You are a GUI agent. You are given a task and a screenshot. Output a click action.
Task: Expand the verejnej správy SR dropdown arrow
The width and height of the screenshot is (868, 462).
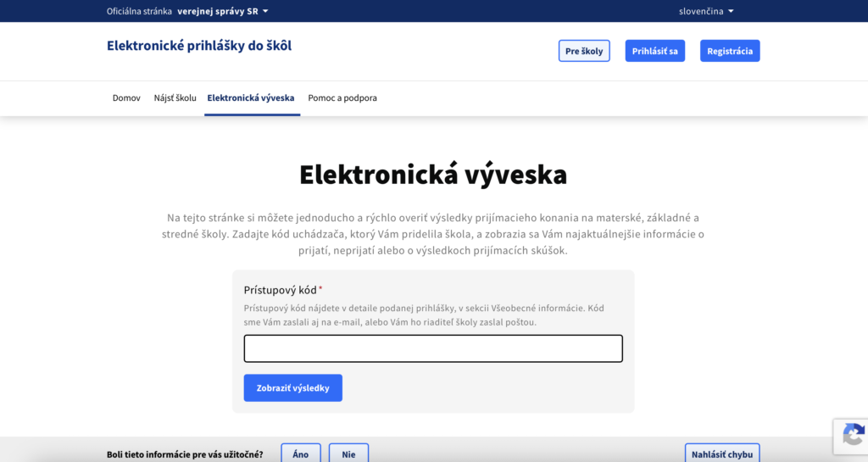point(265,11)
